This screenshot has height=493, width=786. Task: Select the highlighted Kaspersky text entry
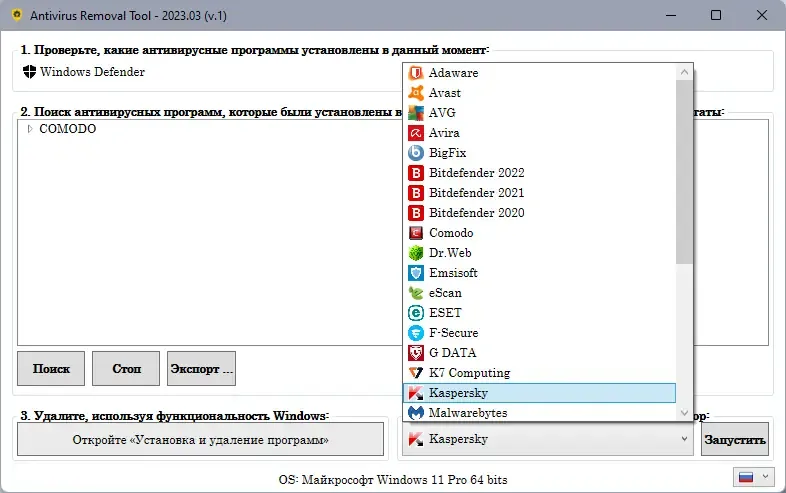click(458, 393)
